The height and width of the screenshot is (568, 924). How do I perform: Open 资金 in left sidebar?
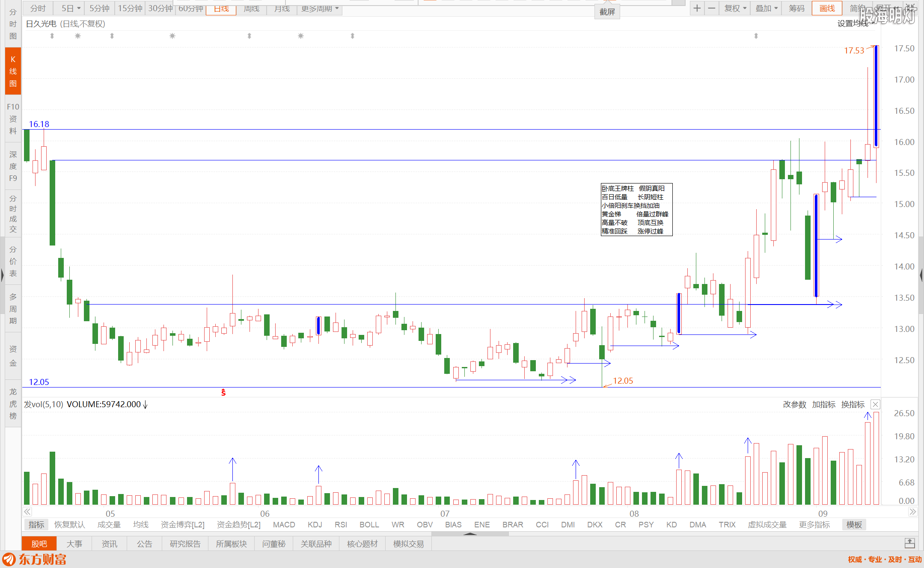13,356
